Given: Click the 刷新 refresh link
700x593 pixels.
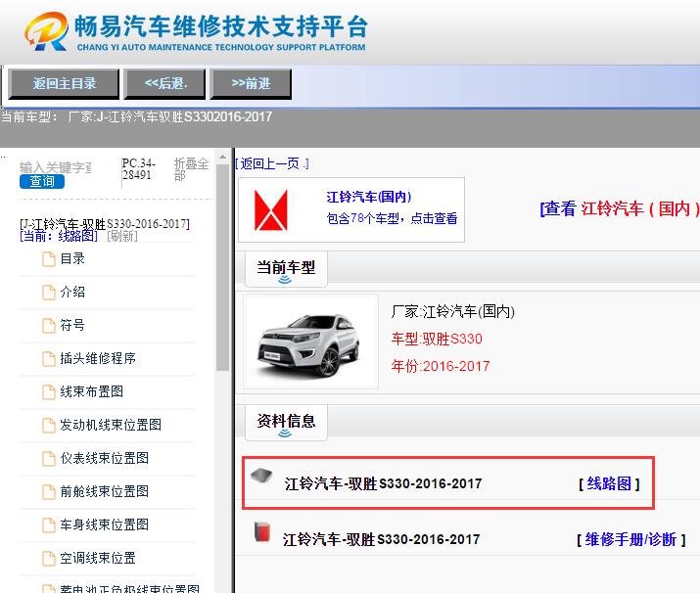Looking at the screenshot, I should coord(122,236).
